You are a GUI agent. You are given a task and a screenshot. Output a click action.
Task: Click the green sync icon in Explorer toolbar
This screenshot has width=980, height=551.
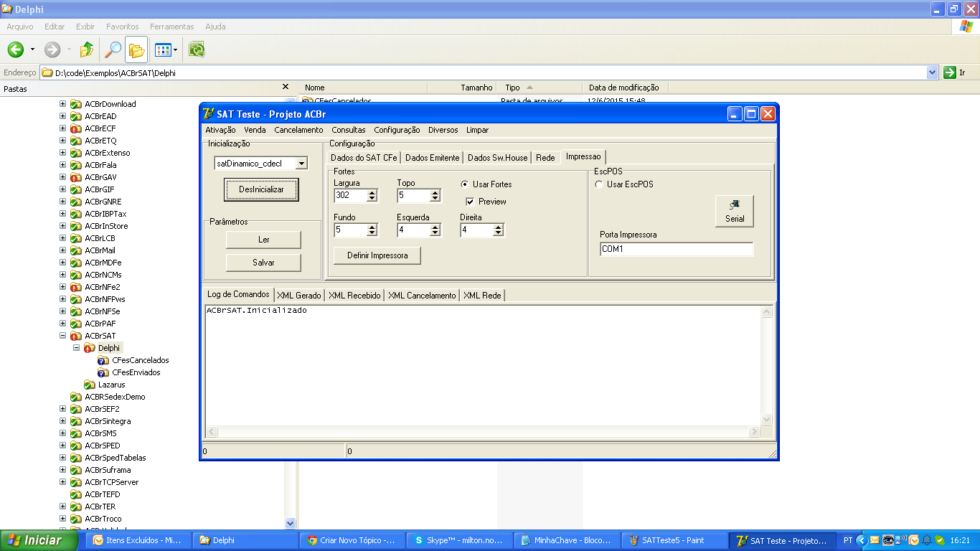(197, 50)
